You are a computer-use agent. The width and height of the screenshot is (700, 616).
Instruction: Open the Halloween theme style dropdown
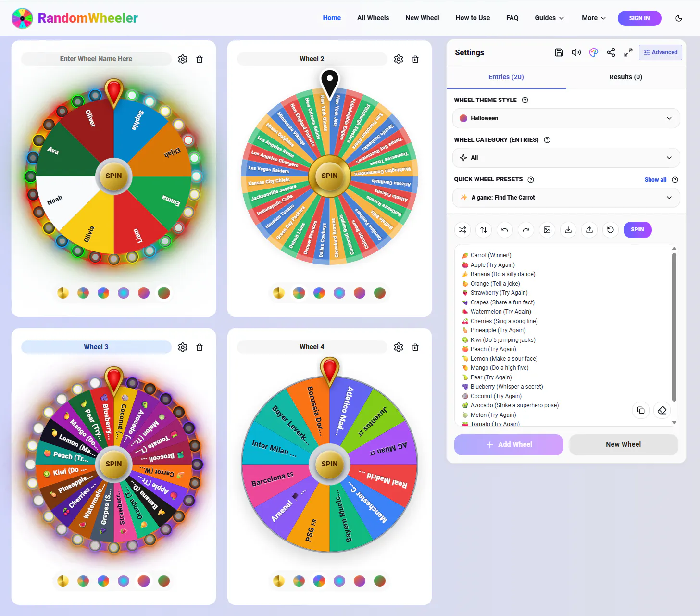[566, 118]
